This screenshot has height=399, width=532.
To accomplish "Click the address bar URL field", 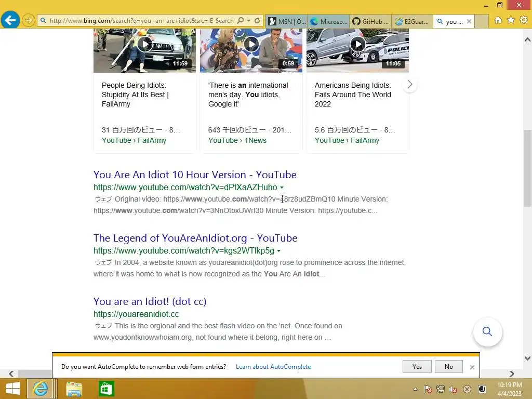I will [x=141, y=21].
